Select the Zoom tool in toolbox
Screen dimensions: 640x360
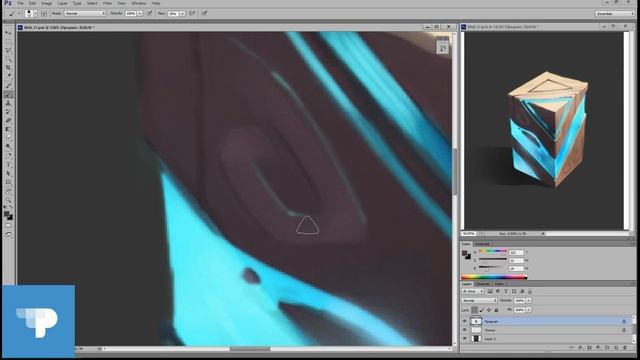8,200
